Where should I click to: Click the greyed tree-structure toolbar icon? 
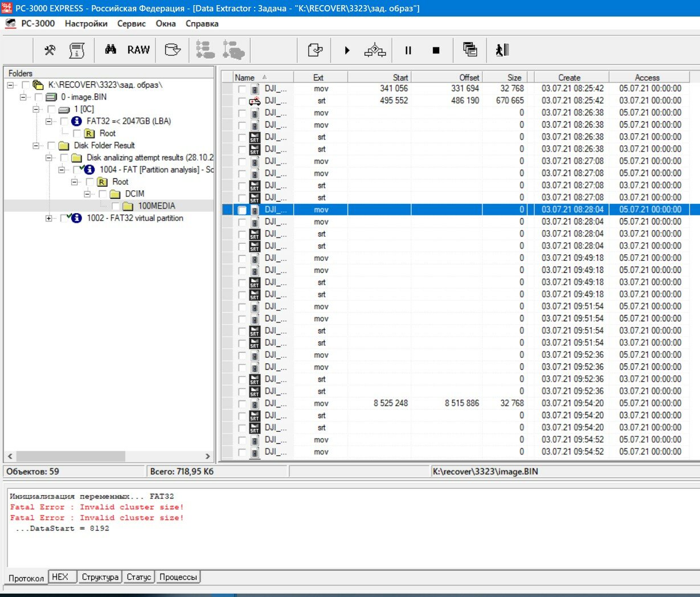205,50
